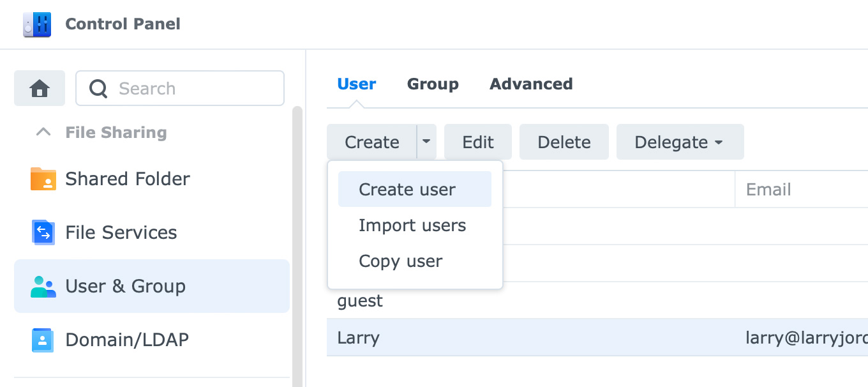Image resolution: width=868 pixels, height=387 pixels.
Task: Click the Email column header
Action: pos(768,190)
